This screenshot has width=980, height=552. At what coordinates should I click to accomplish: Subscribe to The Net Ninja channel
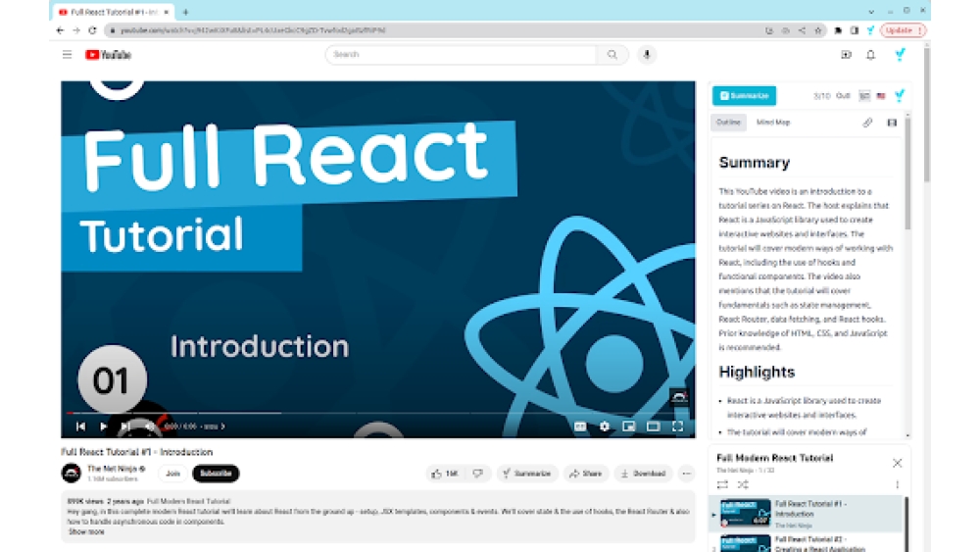coord(216,474)
